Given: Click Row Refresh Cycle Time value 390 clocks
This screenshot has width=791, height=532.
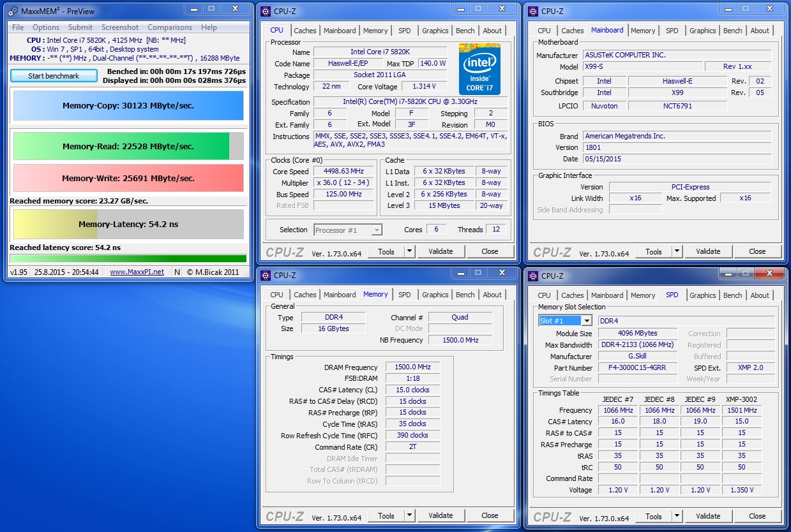Looking at the screenshot, I should click(412, 435).
